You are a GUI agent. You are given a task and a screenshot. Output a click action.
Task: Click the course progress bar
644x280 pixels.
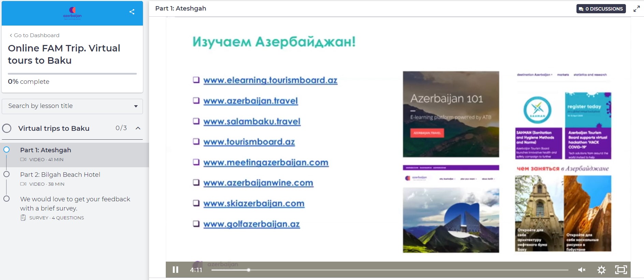click(x=72, y=74)
